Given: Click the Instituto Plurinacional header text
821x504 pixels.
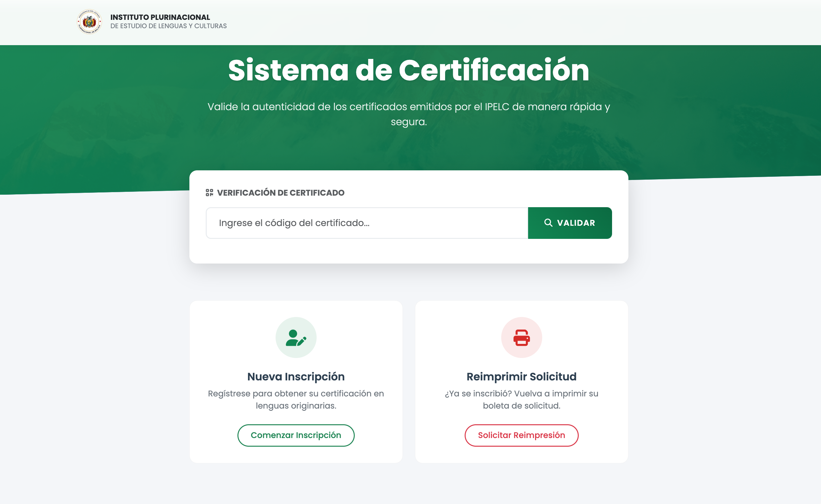Looking at the screenshot, I should (x=160, y=17).
